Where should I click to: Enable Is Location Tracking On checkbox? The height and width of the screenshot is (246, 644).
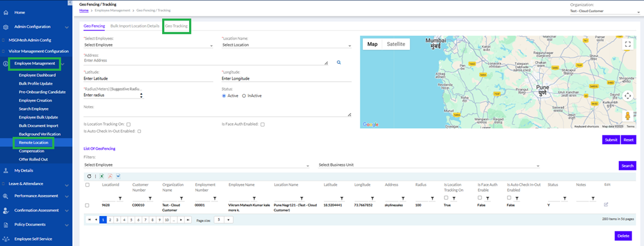128,124
